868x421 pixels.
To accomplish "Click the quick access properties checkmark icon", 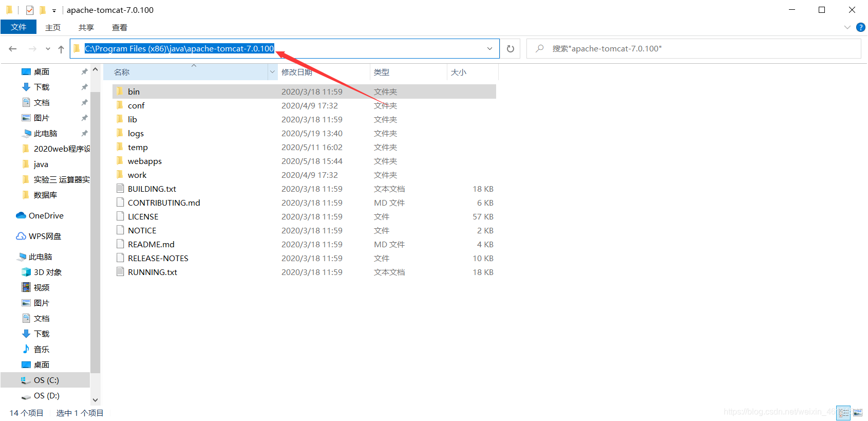I will tap(30, 10).
